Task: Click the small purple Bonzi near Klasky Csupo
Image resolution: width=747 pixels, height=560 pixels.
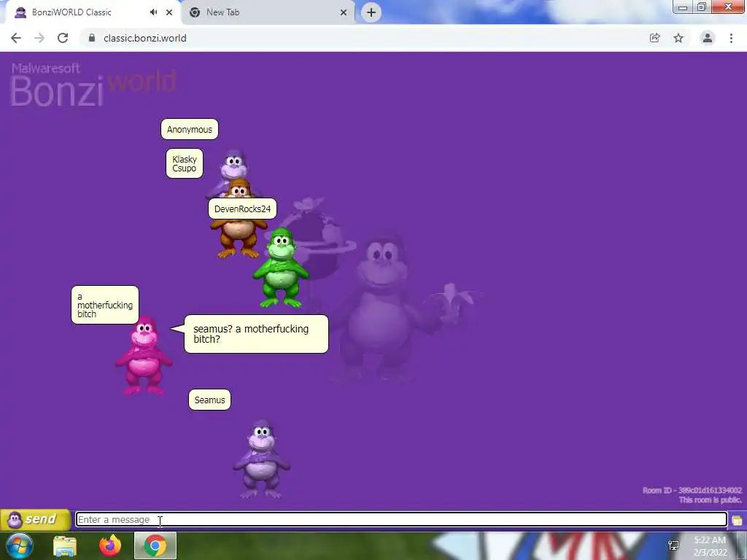Action: pos(233,167)
